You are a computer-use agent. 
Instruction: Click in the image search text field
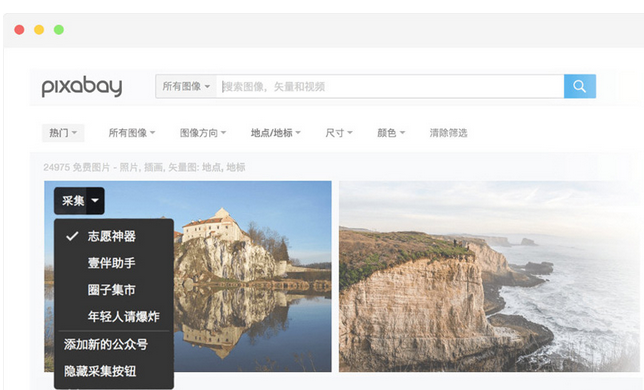click(390, 86)
